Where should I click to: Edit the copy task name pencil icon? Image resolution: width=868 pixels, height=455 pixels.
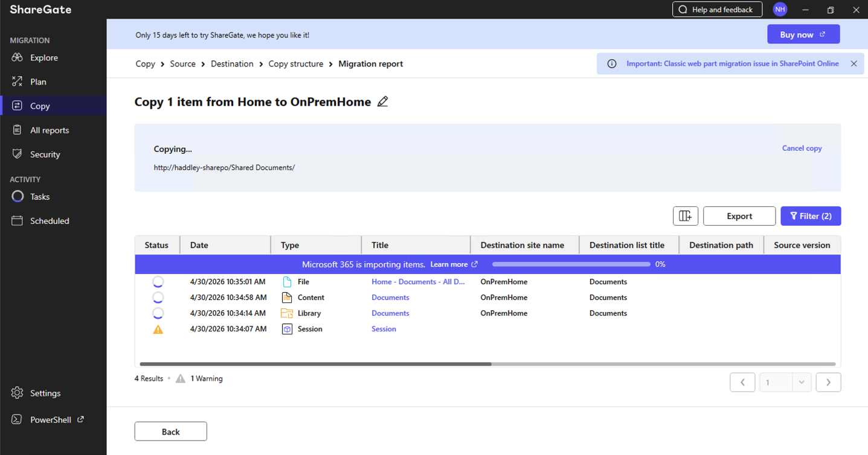click(382, 102)
